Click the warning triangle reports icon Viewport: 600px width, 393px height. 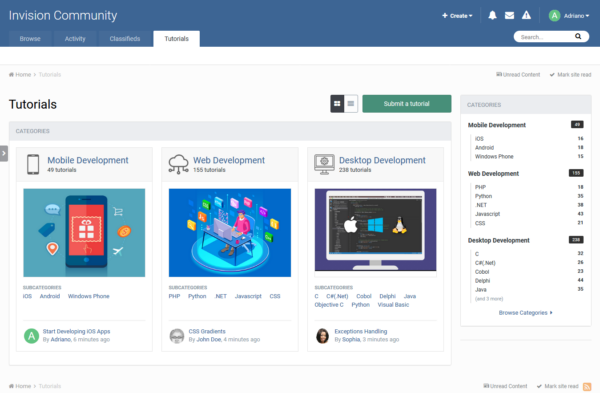(527, 15)
